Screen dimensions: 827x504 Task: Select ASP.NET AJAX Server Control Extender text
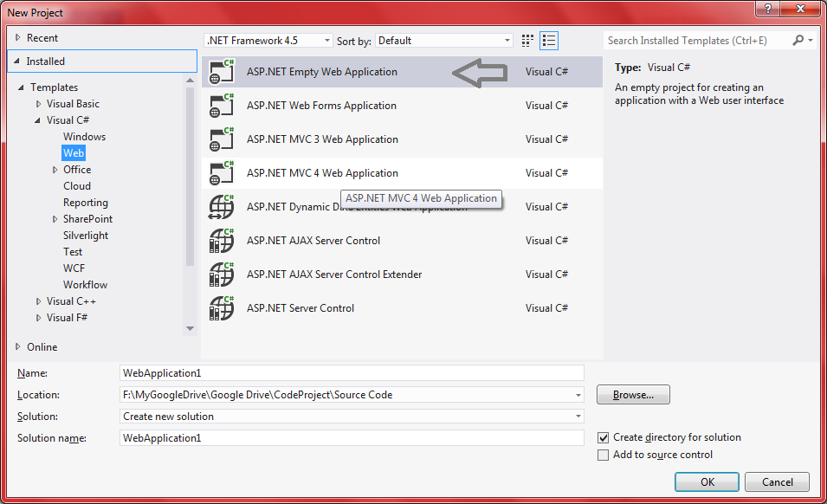[334, 275]
